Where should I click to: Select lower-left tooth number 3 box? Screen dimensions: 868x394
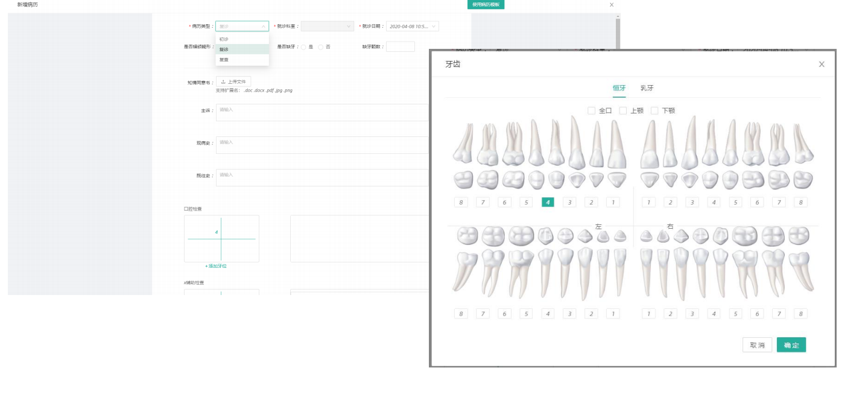tap(569, 314)
